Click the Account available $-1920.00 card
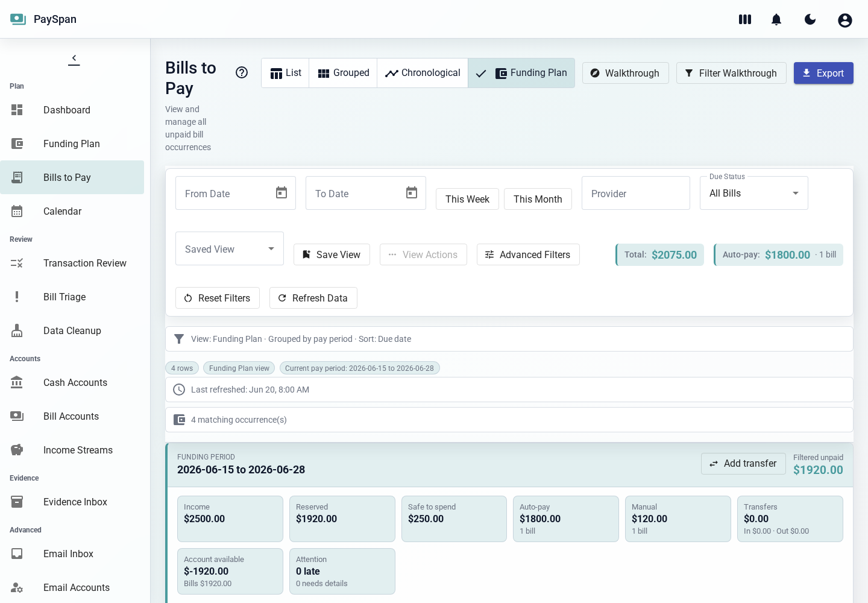 point(230,571)
